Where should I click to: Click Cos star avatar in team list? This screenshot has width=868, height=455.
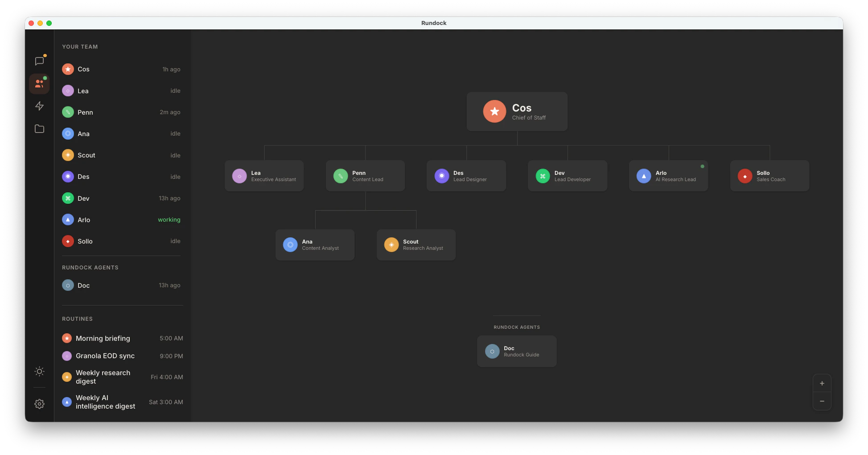[x=68, y=69]
